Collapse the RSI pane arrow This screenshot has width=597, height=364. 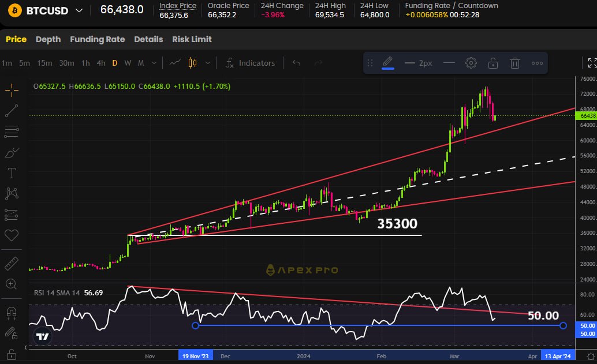click(x=26, y=347)
